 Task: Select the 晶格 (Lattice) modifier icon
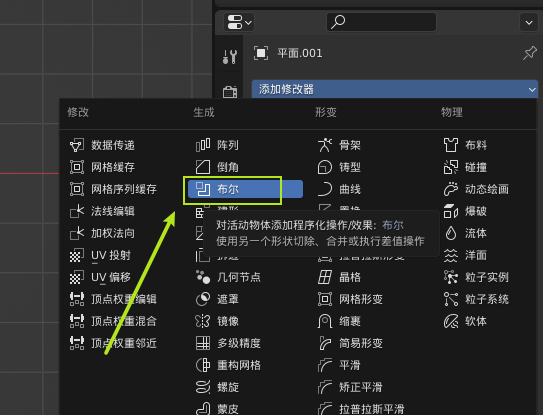325,277
